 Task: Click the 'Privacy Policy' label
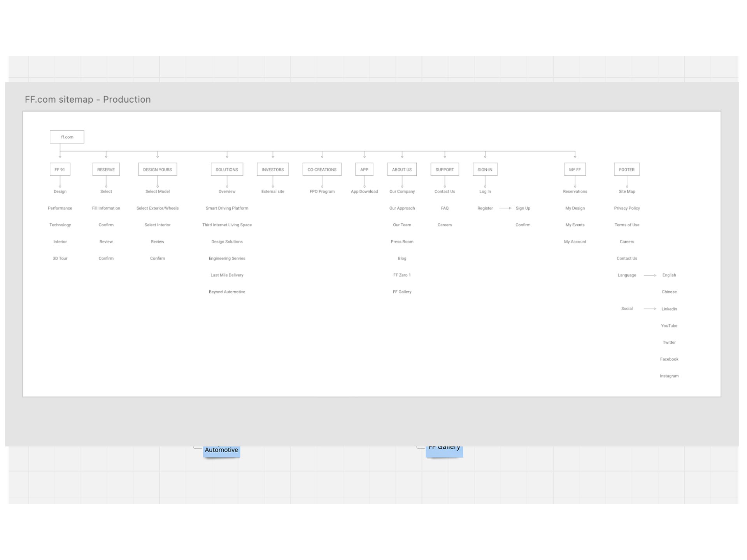pos(627,208)
